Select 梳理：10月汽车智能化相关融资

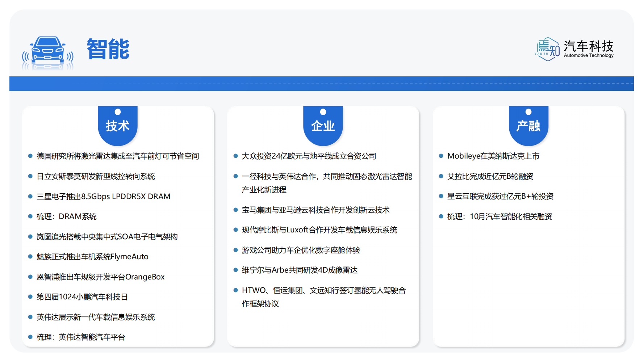tap(499, 216)
